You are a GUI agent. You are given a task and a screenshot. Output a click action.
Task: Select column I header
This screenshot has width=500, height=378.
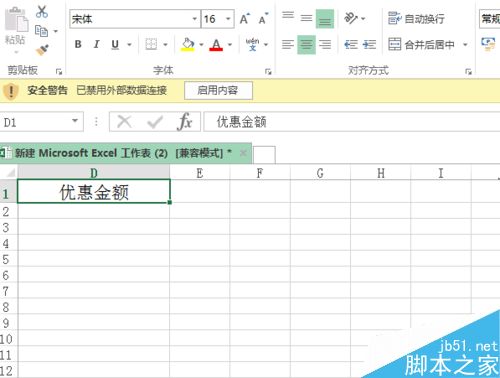tap(441, 173)
